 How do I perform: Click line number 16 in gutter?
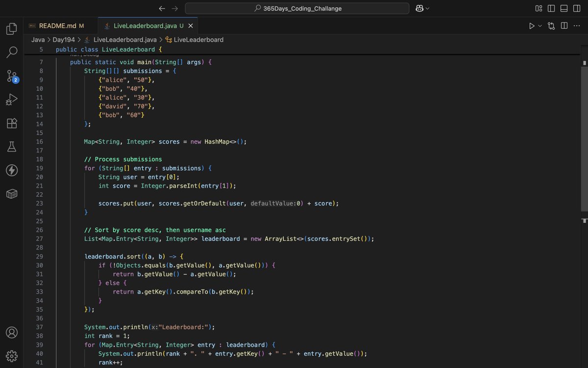[x=39, y=142]
